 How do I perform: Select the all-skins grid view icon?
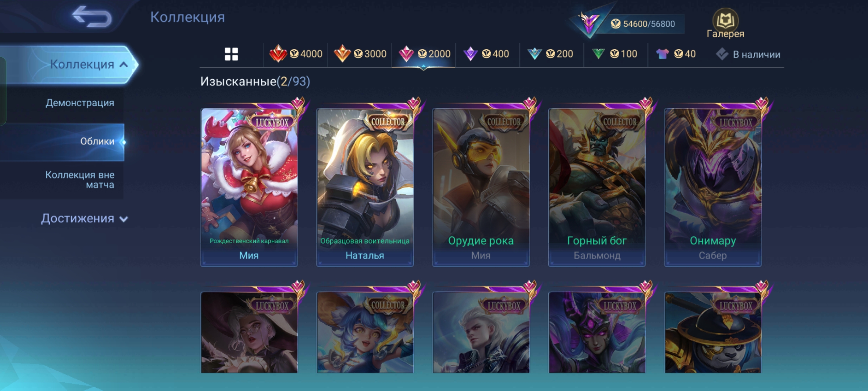231,54
